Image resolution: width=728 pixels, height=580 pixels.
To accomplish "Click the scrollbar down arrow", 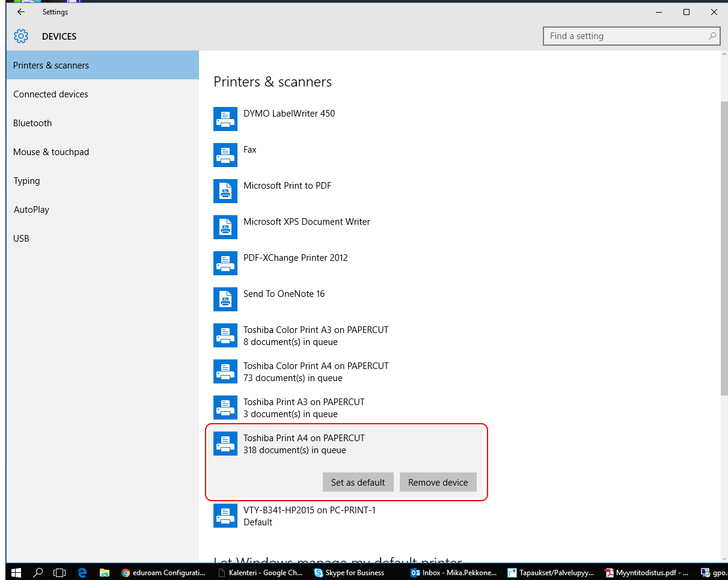I will pyautogui.click(x=724, y=558).
